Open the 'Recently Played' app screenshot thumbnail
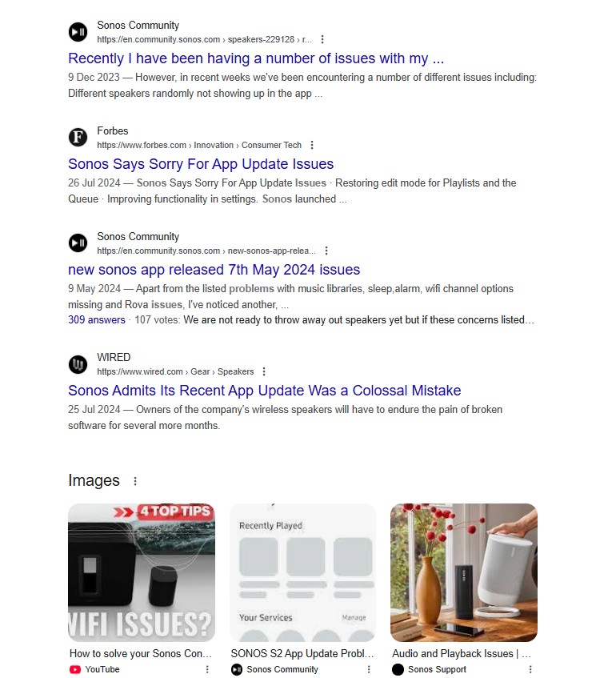616x678 pixels. point(302,572)
